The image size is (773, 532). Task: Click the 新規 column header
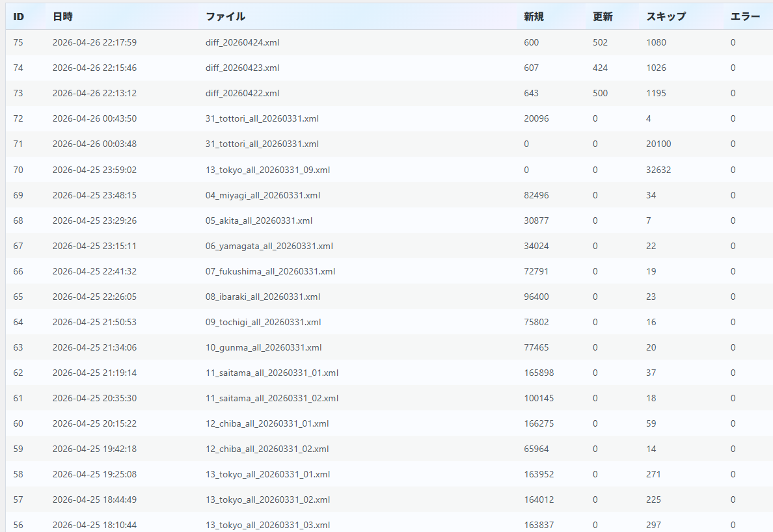(x=534, y=17)
